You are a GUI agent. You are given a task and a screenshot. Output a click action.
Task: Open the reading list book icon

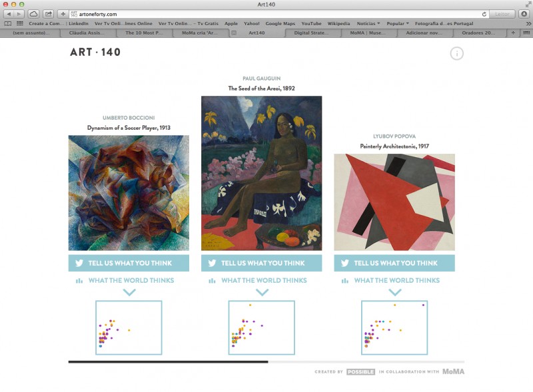pos(7,23)
